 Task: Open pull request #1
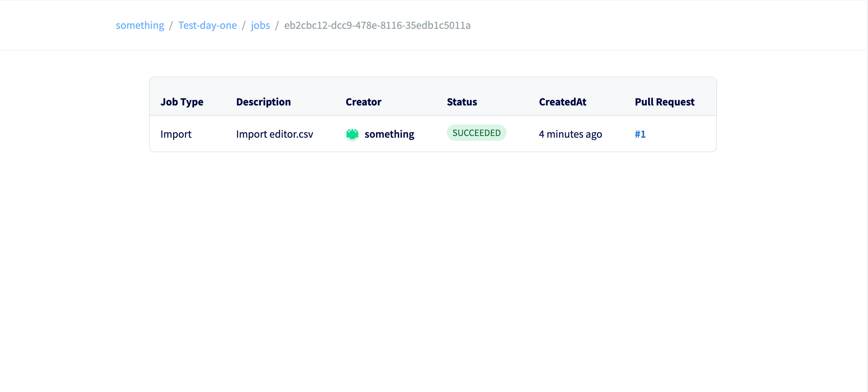click(640, 134)
